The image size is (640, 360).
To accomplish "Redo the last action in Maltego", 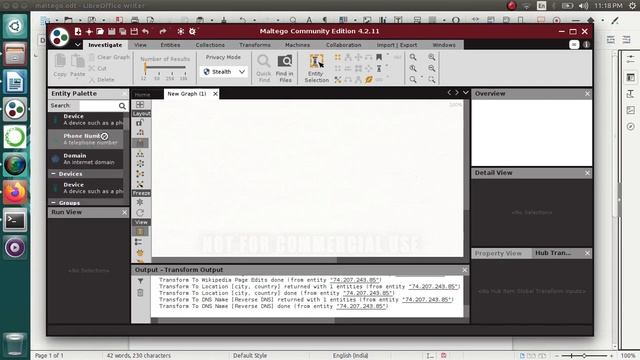I will [x=162, y=31].
